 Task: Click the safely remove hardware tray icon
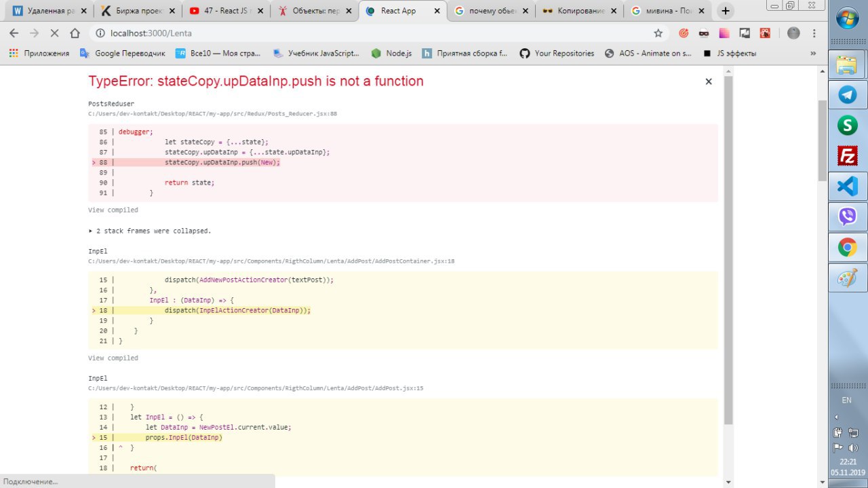tap(837, 432)
